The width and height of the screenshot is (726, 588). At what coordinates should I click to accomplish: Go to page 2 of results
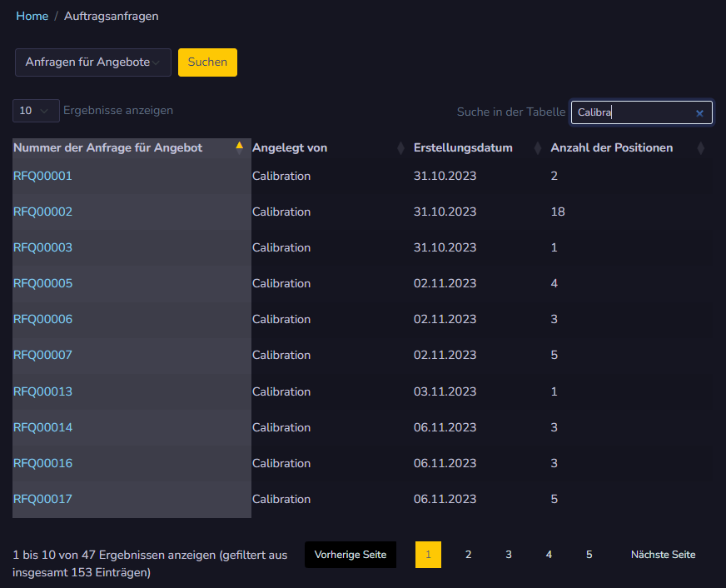point(469,555)
